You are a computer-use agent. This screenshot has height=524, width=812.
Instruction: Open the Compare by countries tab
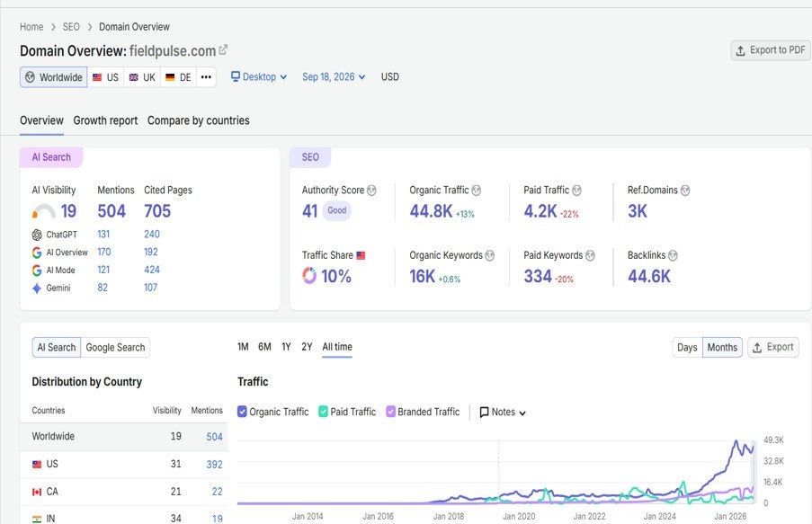[199, 120]
